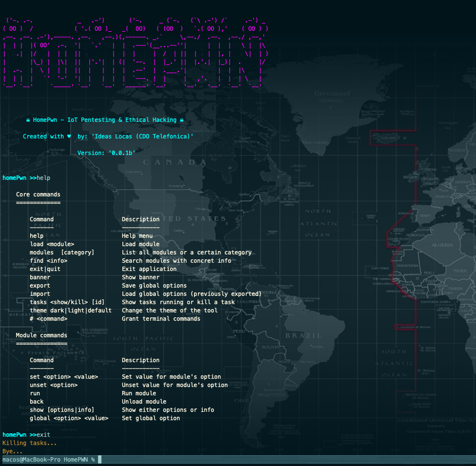Click the 'Created with ♥ by' credit line
The image size is (476, 466).
tap(108, 136)
